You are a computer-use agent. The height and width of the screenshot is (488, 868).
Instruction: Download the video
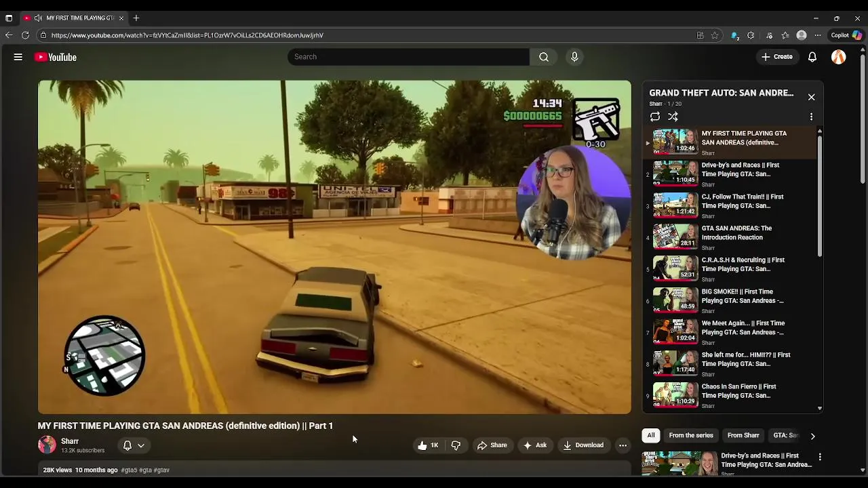click(x=583, y=445)
